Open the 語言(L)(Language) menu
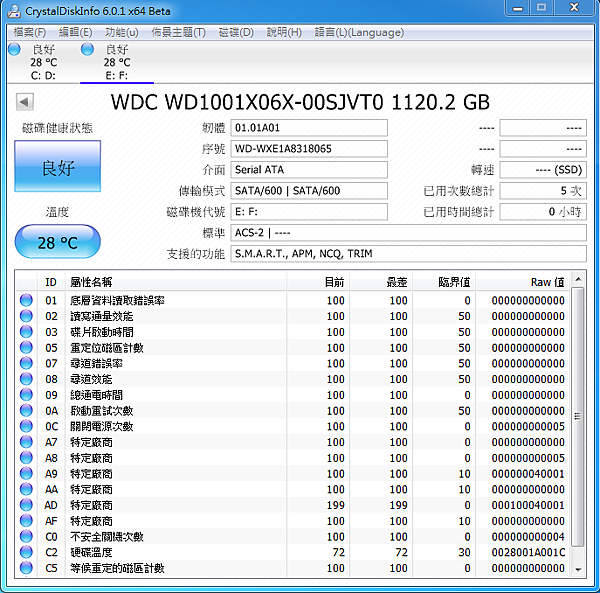The height and width of the screenshot is (593, 600). click(359, 32)
